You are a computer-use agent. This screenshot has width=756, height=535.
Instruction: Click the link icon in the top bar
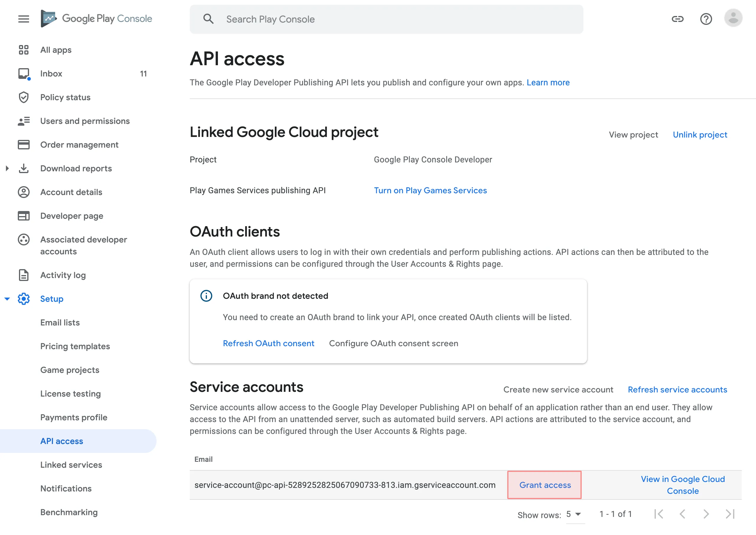point(678,19)
